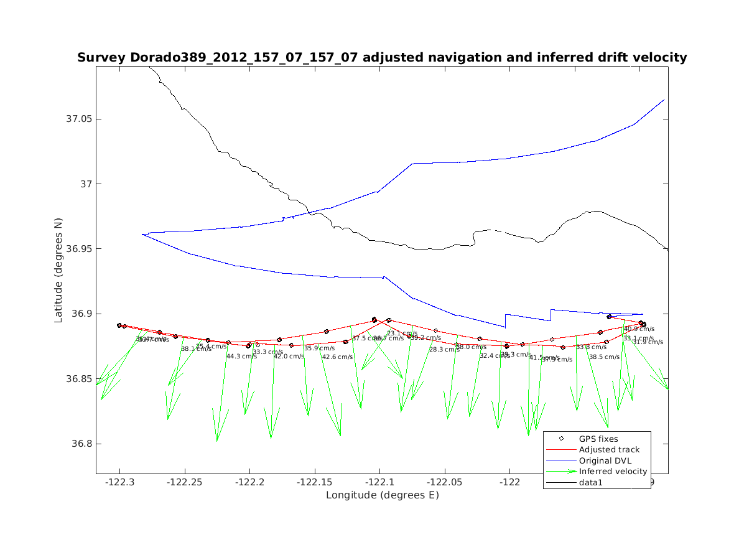Image resolution: width=739 pixels, height=560 pixels.
Task: Click the red Adjusted track line sample in legend
Action: [x=561, y=449]
